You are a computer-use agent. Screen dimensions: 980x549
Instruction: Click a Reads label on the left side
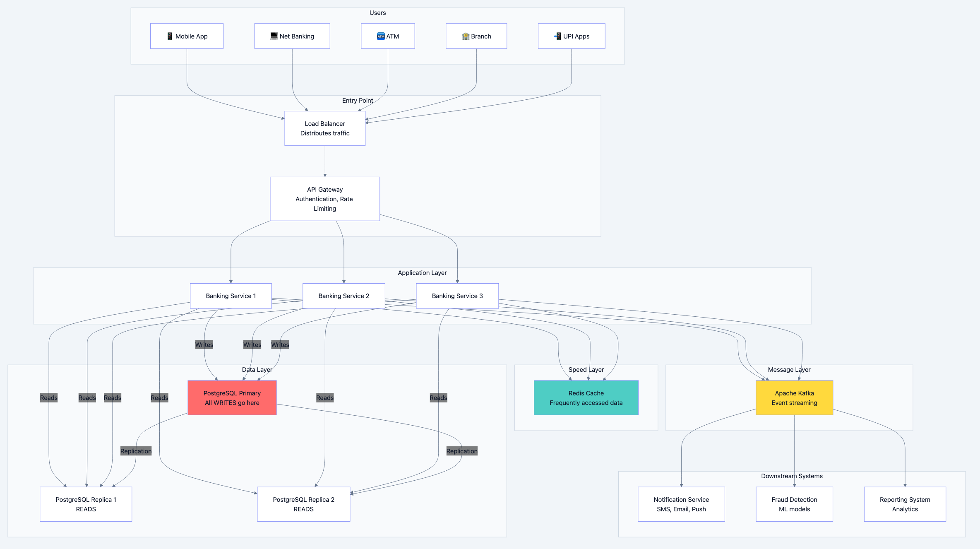pyautogui.click(x=49, y=397)
